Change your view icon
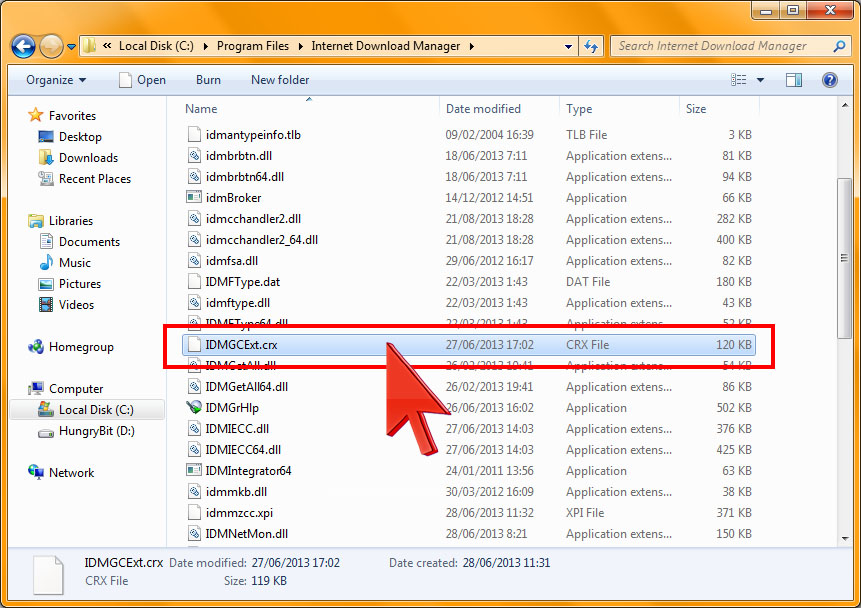The width and height of the screenshot is (861, 608). click(x=739, y=80)
